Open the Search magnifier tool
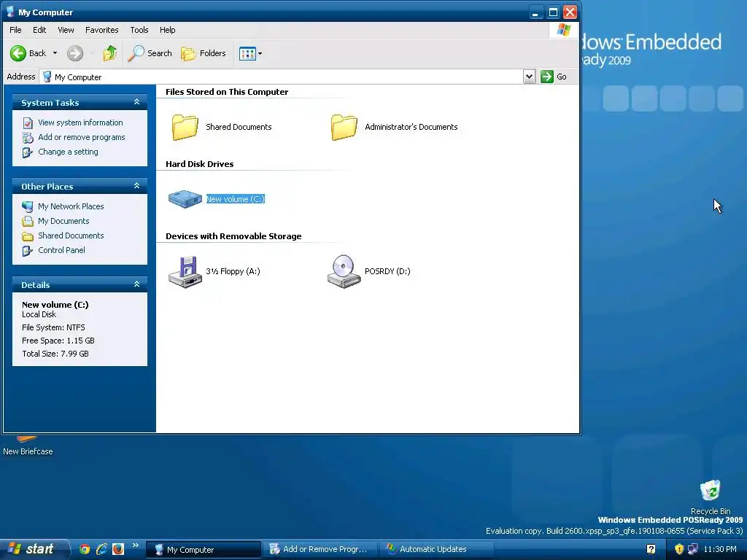The width and height of the screenshot is (747, 560). (150, 53)
